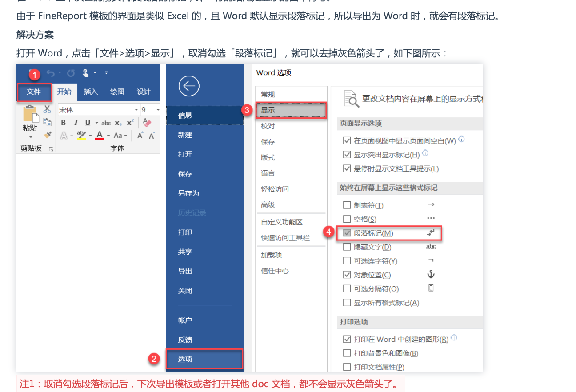Select 显示 category in Word 选项
576x392 pixels.
coord(292,110)
